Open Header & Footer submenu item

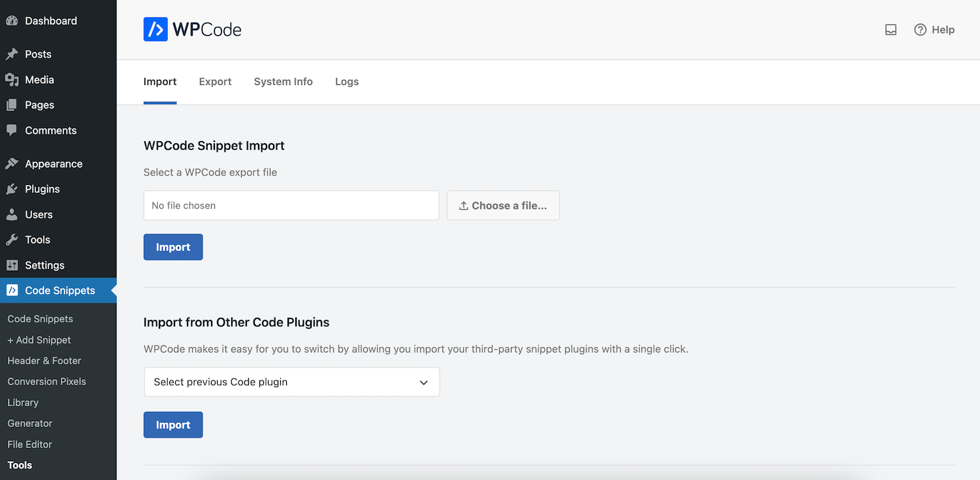point(44,361)
